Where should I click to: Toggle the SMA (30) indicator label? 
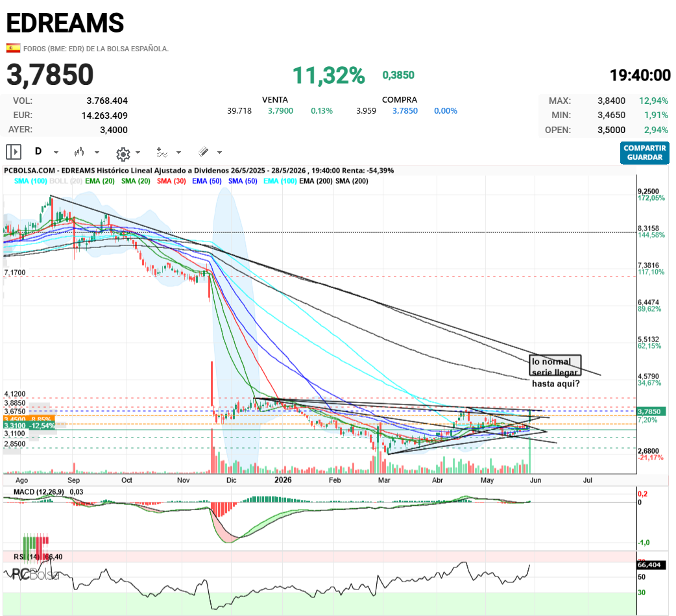tap(171, 181)
